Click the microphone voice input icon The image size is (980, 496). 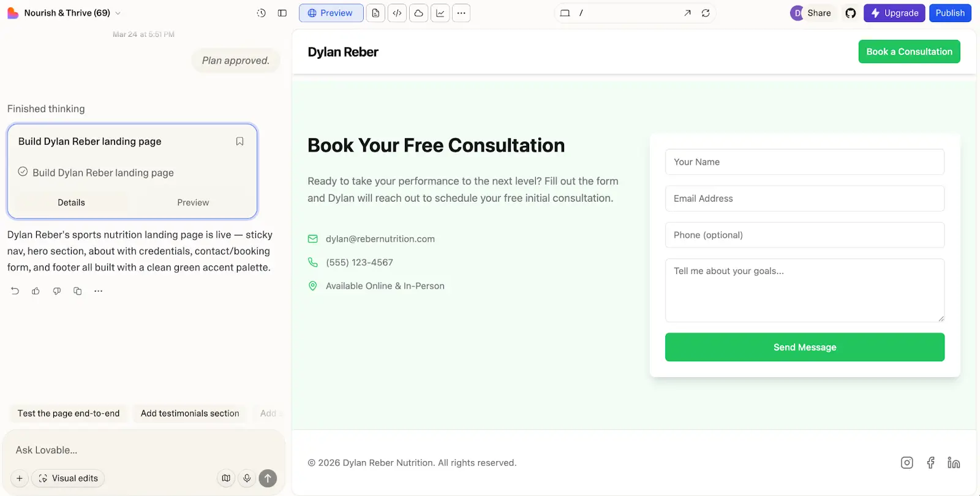point(247,478)
